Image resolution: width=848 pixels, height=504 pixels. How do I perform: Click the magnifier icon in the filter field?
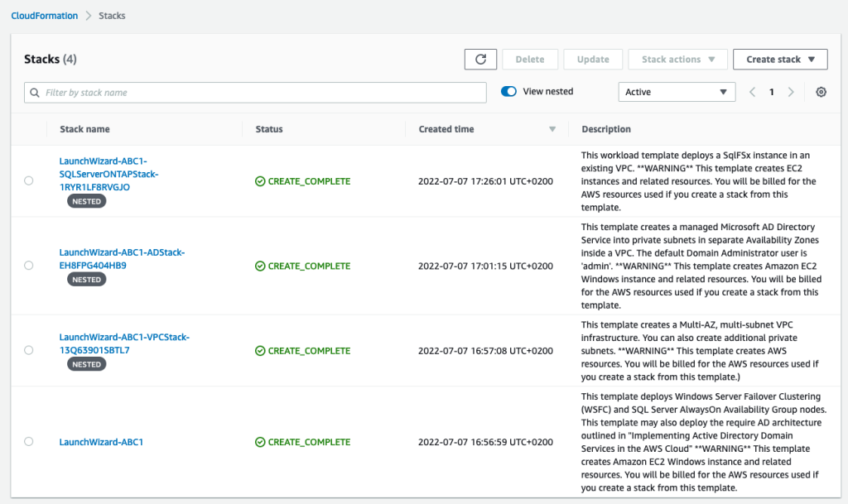[x=33, y=92]
